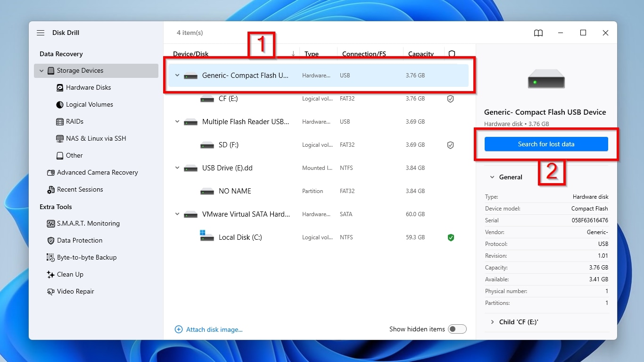Click the protection shield column header icon
This screenshot has width=644, height=362.
click(452, 54)
